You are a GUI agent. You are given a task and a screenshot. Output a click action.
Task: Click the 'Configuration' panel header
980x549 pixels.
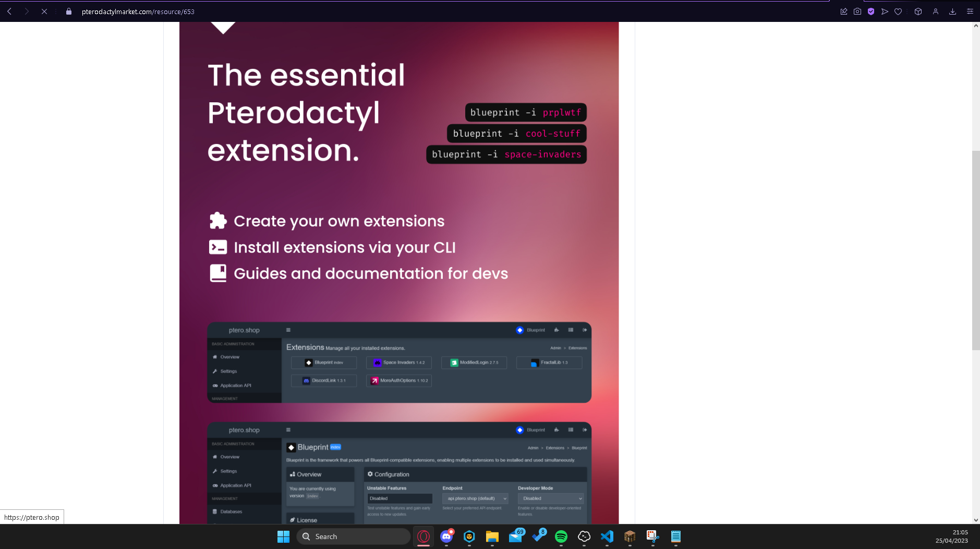475,474
